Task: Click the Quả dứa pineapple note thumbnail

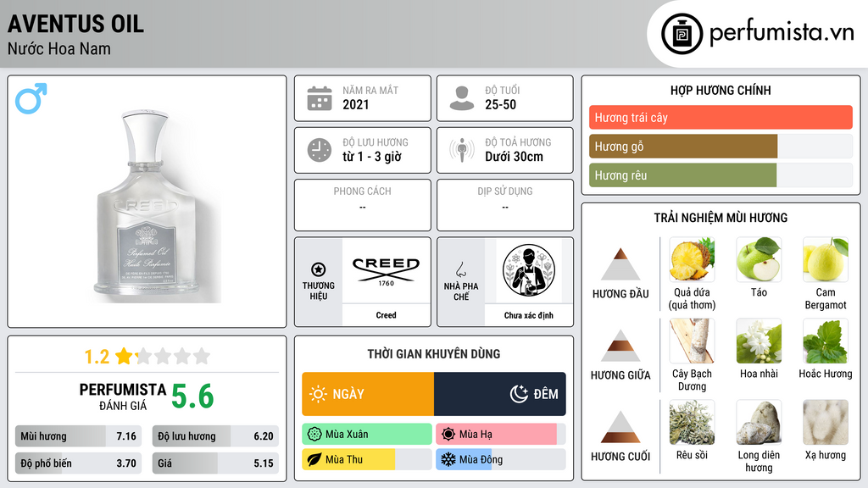Action: pyautogui.click(x=692, y=259)
